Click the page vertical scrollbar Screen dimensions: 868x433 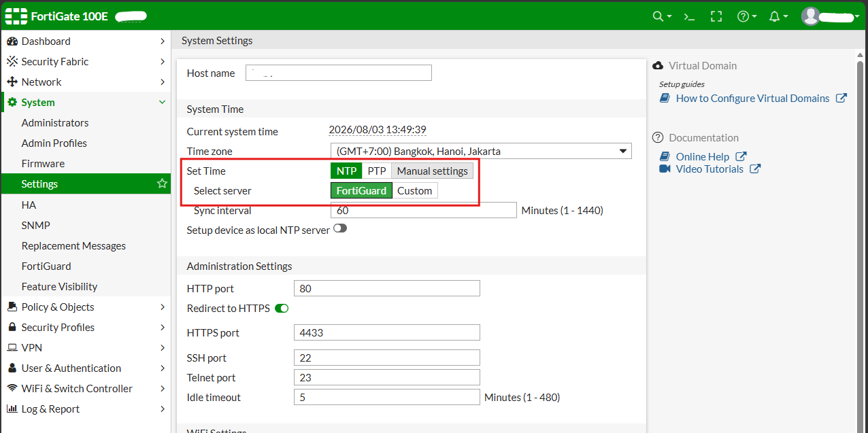[x=862, y=231]
